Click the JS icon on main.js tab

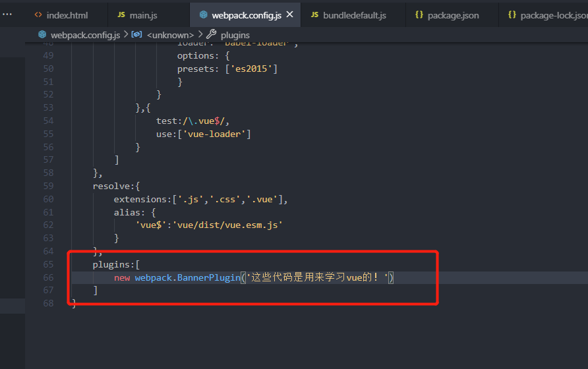[x=121, y=14]
